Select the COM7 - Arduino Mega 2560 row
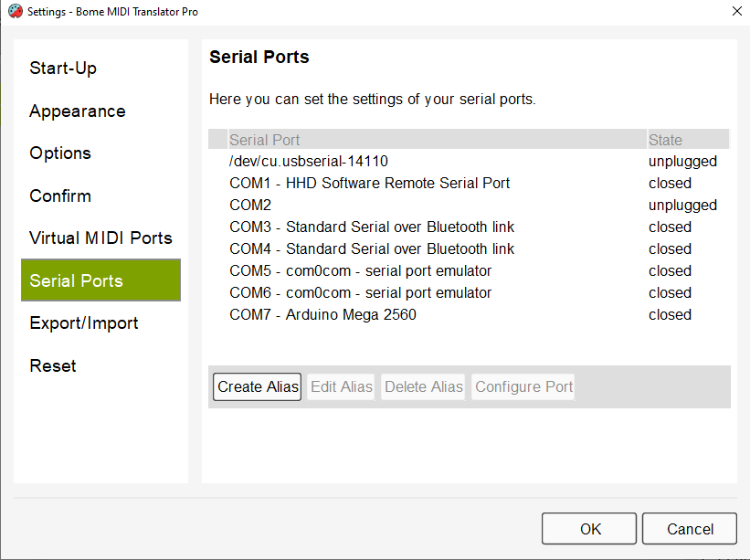This screenshot has width=750, height=560. 469,315
